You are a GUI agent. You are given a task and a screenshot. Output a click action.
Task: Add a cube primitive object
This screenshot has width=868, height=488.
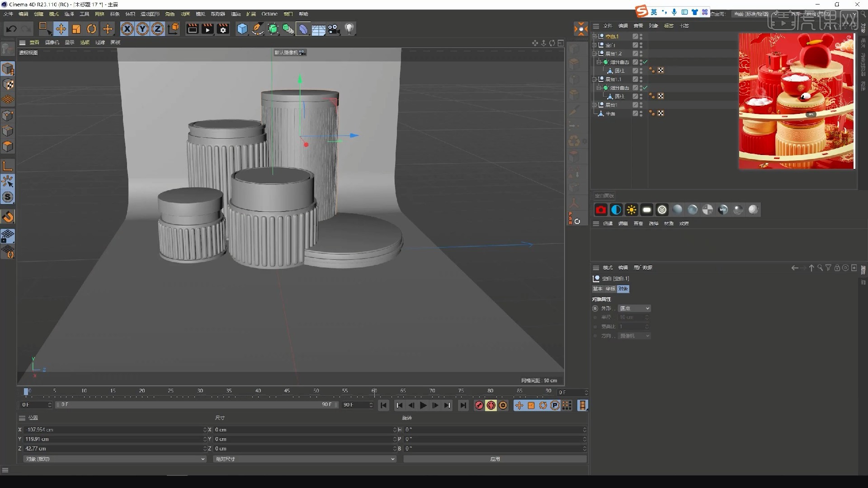click(x=242, y=29)
